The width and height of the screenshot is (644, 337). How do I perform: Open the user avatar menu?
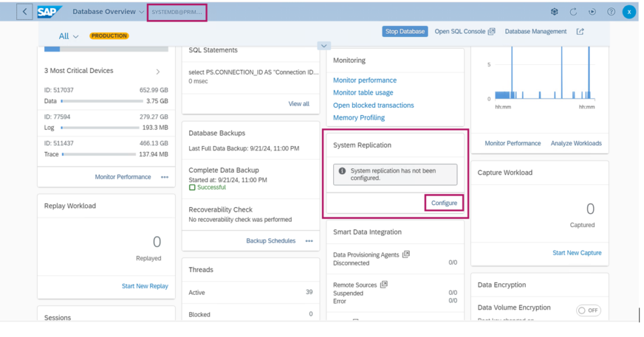pyautogui.click(x=629, y=12)
